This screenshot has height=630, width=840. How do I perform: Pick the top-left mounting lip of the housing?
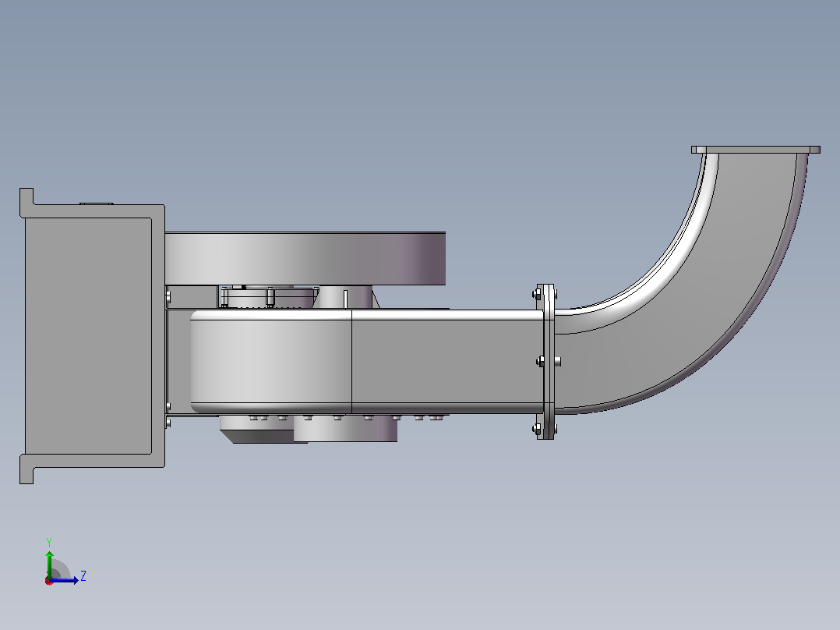point(26,203)
